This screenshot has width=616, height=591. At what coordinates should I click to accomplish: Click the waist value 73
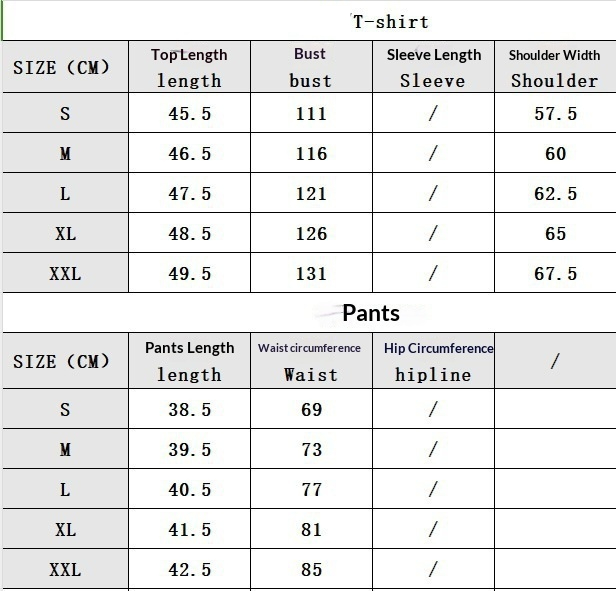311,450
